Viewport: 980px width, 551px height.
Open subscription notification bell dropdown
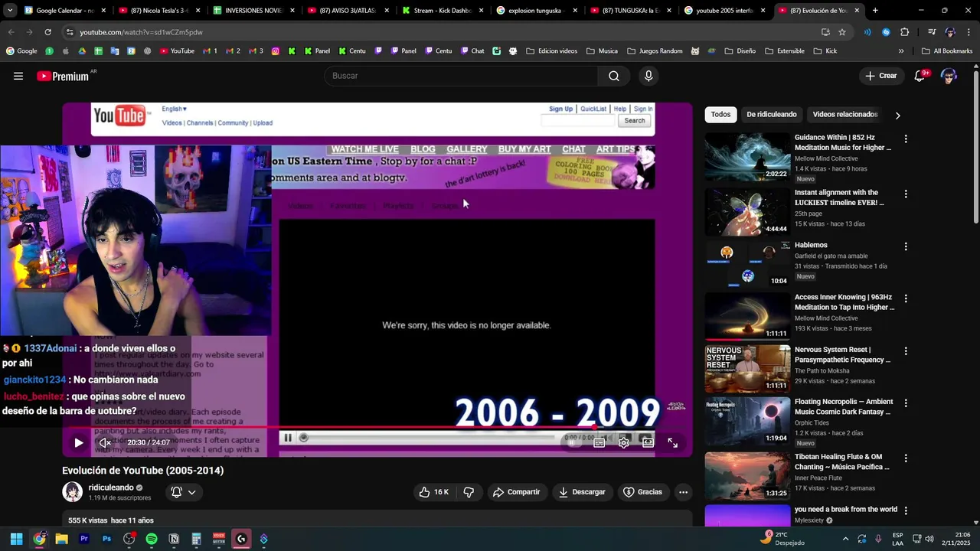pos(184,492)
